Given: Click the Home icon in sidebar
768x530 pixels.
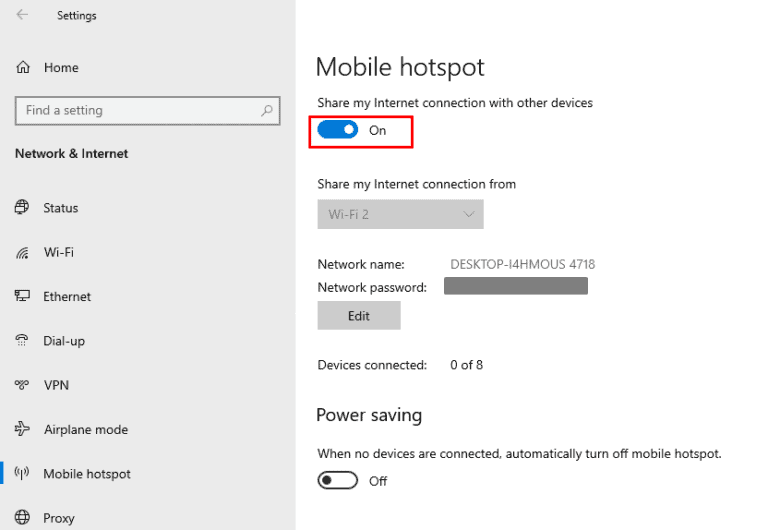Looking at the screenshot, I should tap(23, 67).
